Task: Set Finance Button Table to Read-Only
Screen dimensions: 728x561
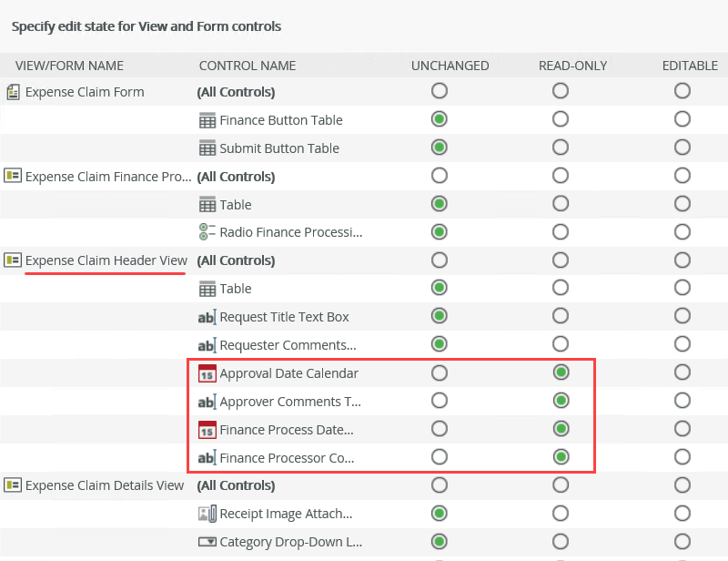Action: (x=561, y=119)
